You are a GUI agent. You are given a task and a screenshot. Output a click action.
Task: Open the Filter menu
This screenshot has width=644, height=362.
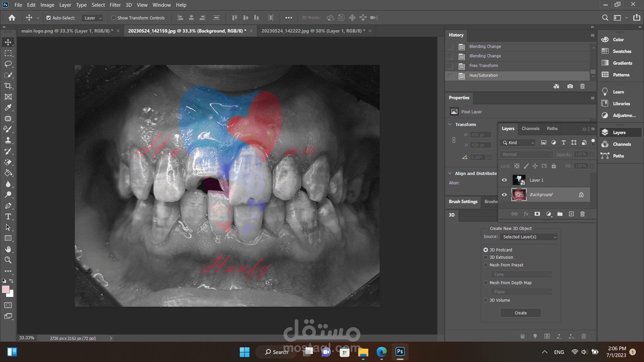pos(115,5)
